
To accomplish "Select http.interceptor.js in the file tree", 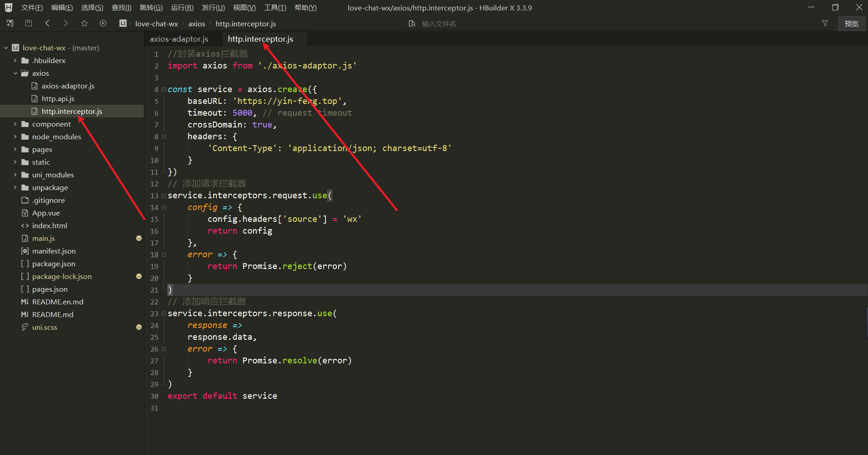I will tap(72, 111).
